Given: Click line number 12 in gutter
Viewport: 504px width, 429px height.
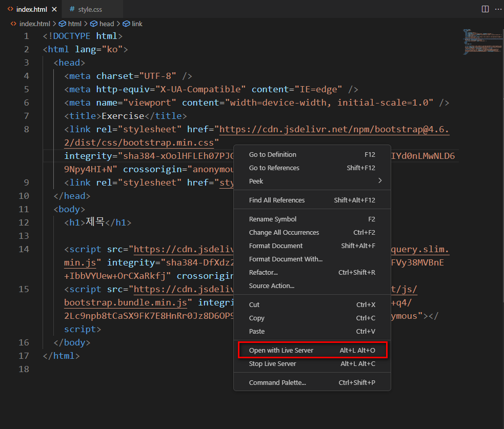Looking at the screenshot, I should click(x=24, y=222).
